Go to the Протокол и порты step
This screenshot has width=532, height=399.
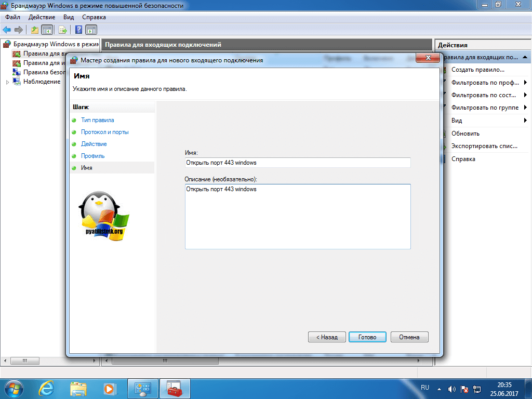104,132
